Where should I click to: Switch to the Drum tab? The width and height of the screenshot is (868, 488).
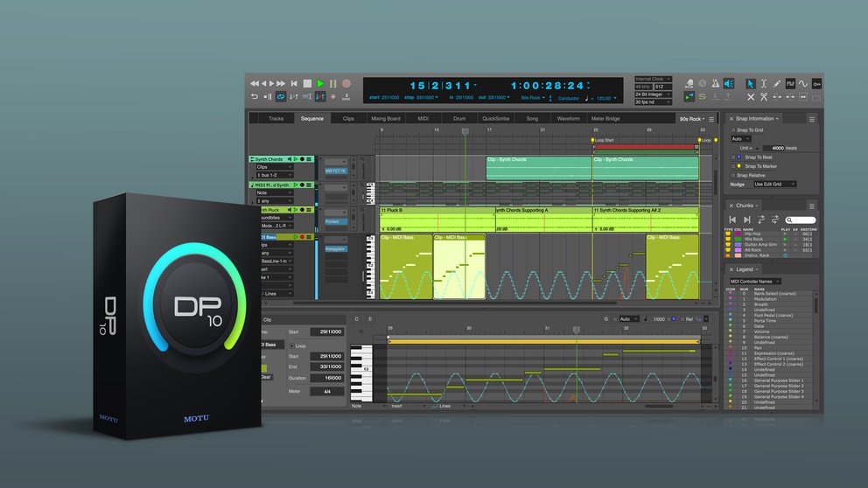click(459, 118)
